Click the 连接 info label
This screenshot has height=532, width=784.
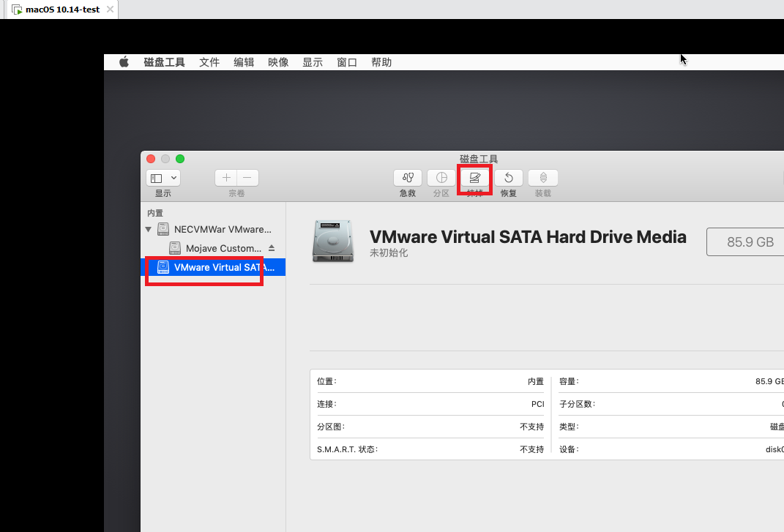point(326,404)
